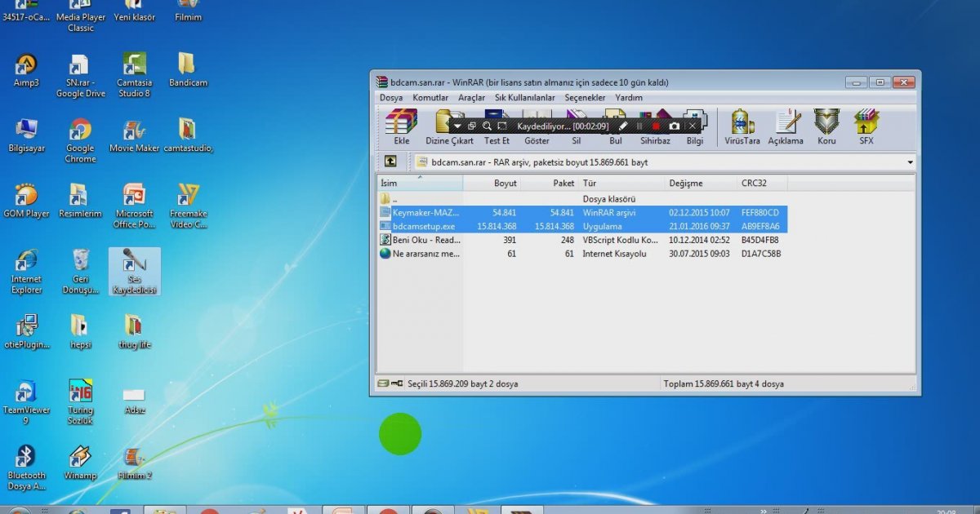The image size is (980, 514).
Task: Click the drive and key icon in the status bar
Action: pos(390,383)
